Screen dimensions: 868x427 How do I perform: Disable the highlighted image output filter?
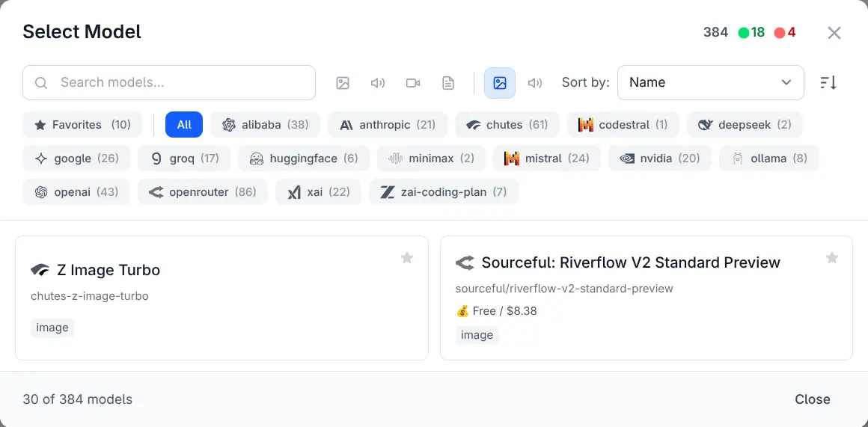click(500, 83)
